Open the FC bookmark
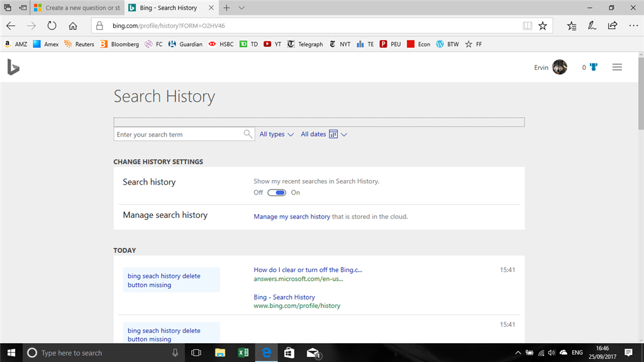Image resolution: width=644 pixels, height=362 pixels. pos(154,44)
